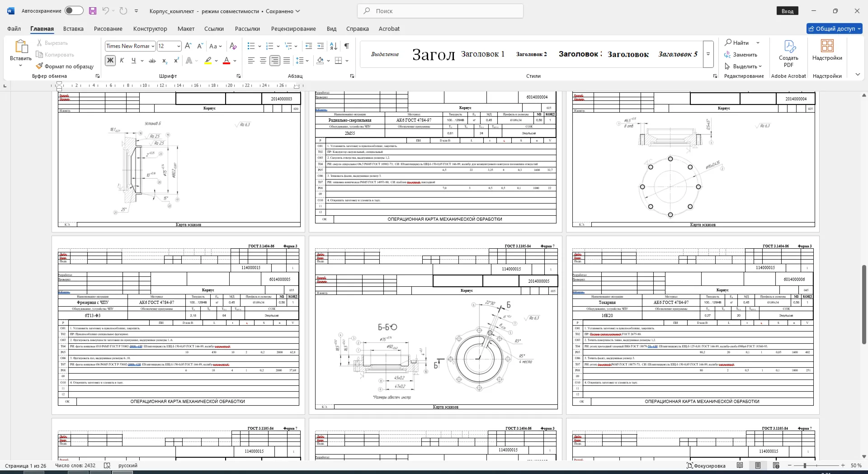Click the increase indent icon
868x474 pixels.
pyautogui.click(x=321, y=46)
